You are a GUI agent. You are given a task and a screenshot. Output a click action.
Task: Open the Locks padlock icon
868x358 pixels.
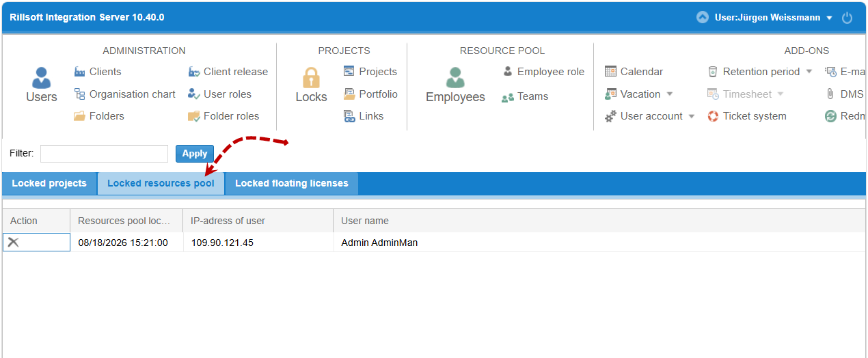point(311,85)
